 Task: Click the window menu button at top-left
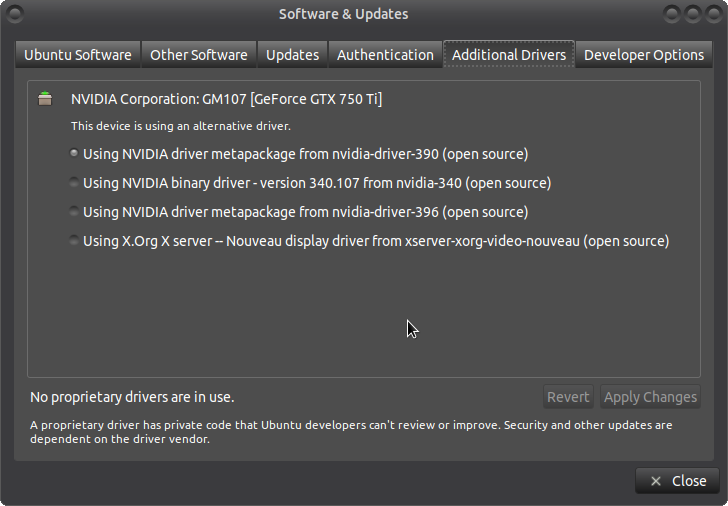15,14
